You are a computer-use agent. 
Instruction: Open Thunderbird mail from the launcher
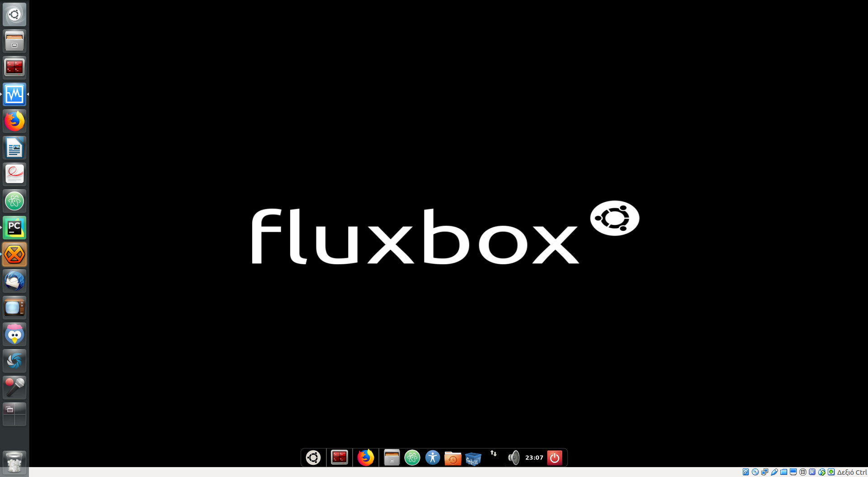(14, 281)
